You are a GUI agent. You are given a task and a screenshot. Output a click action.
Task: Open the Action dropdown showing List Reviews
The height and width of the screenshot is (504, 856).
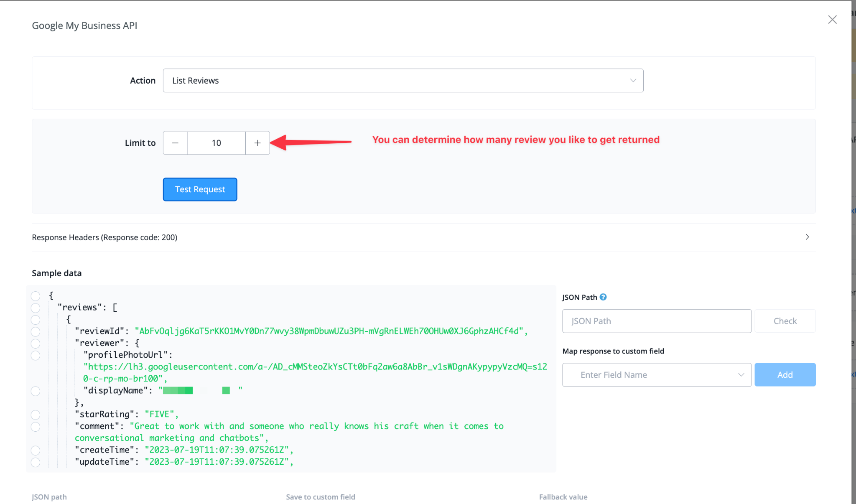point(403,81)
